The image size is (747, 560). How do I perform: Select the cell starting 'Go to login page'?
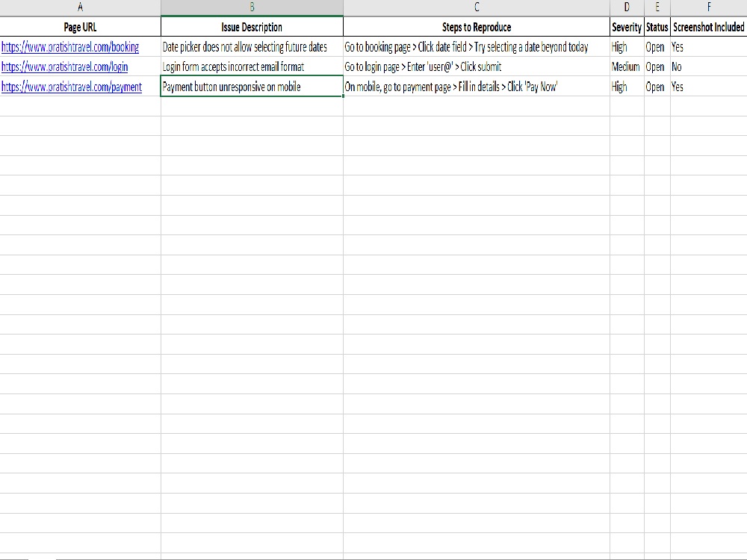(477, 66)
